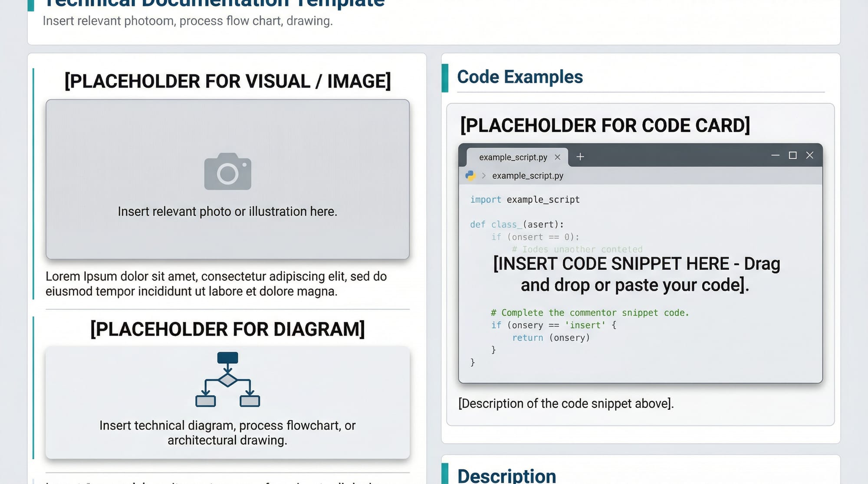
Task: Click the camera icon in image placeholder
Action: 227,171
